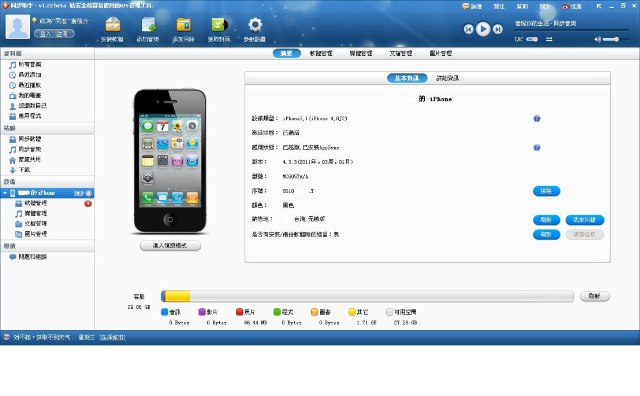The image size is (640, 396).
Task: Open the applications item in the library
Action: [x=25, y=116]
